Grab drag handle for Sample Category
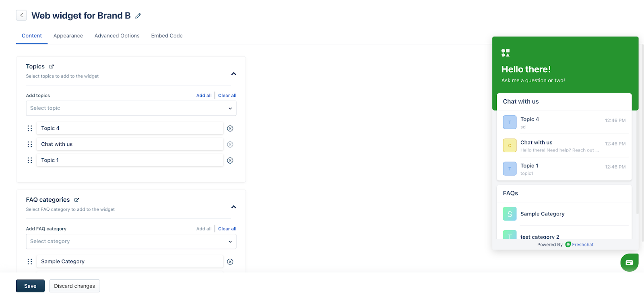This screenshot has width=644, height=297. pos(30,262)
